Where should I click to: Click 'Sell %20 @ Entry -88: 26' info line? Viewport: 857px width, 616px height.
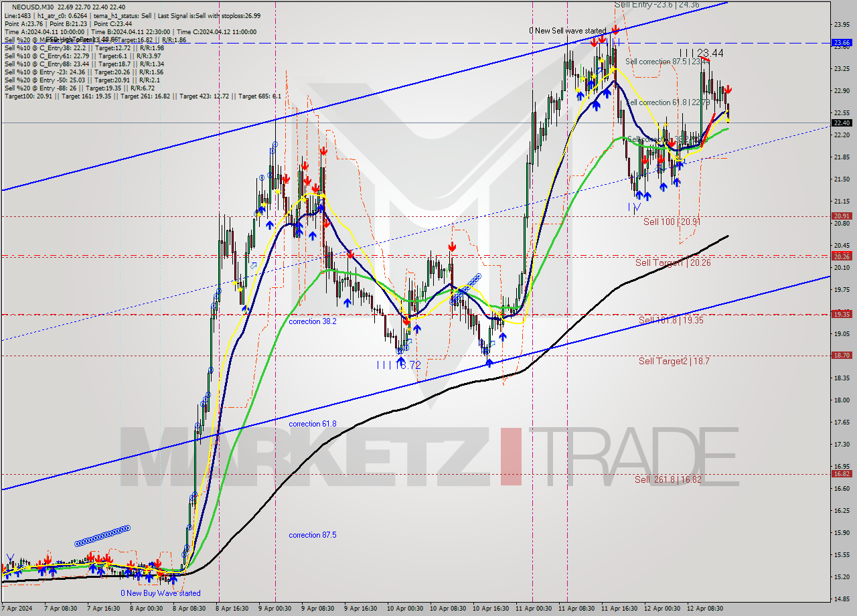pyautogui.click(x=79, y=88)
